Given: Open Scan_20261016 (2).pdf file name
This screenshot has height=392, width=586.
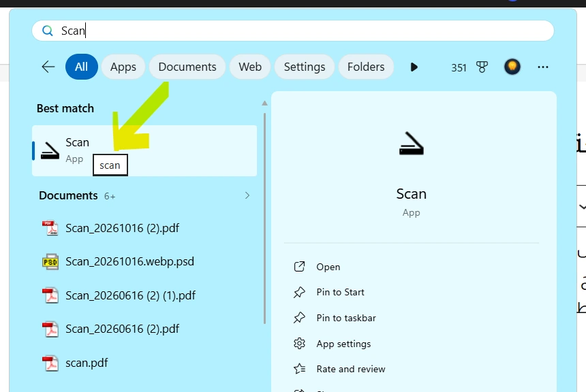Looking at the screenshot, I should point(122,228).
